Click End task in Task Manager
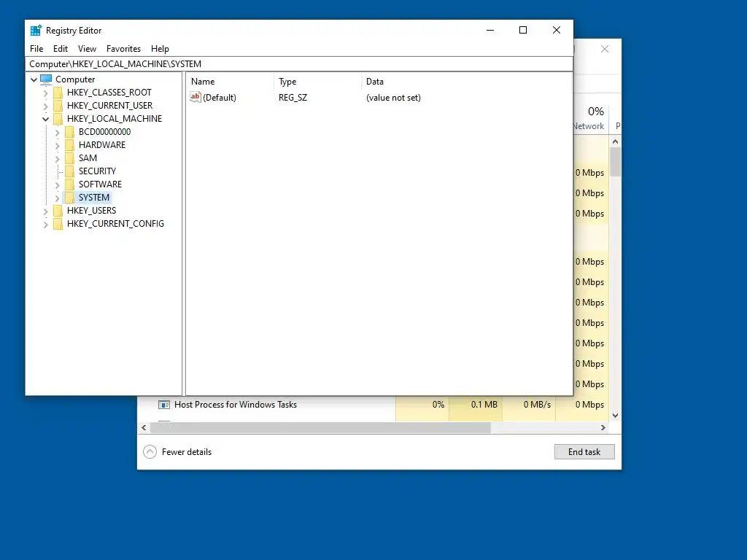 coord(584,452)
